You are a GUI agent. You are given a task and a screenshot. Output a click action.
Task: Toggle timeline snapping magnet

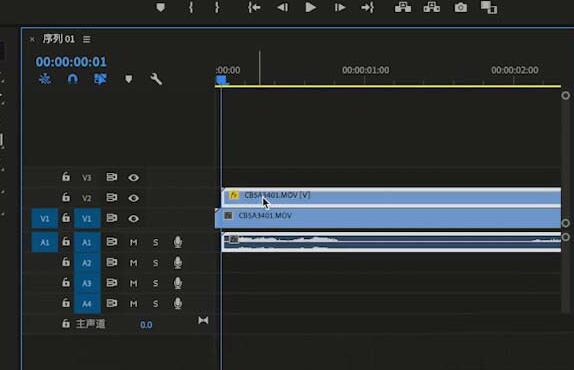[x=72, y=79]
